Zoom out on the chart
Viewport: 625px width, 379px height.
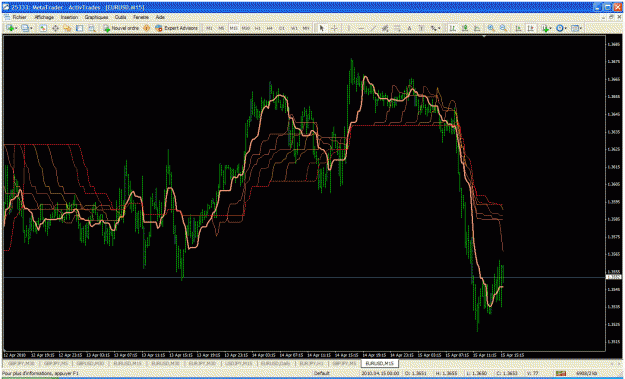click(503, 28)
